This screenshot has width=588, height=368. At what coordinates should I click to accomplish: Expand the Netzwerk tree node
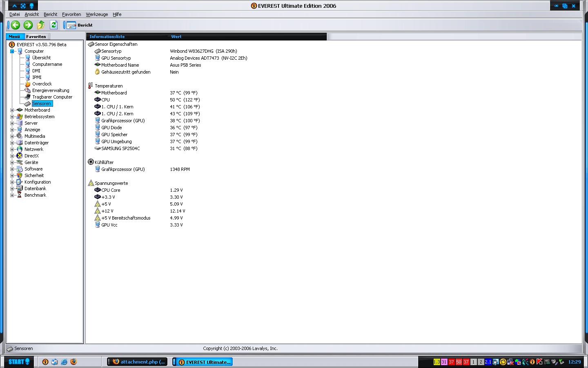[12, 149]
